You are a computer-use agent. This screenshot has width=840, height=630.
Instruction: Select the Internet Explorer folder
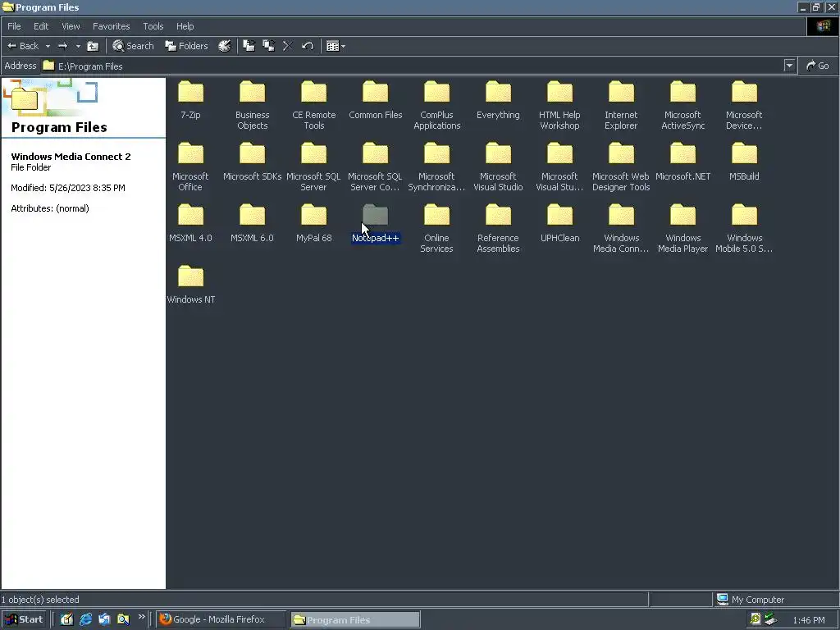622,106
